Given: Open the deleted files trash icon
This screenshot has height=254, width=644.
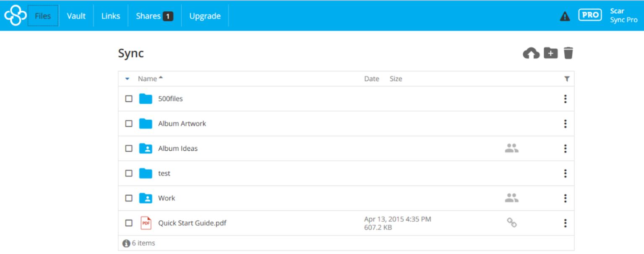Looking at the screenshot, I should pos(568,53).
